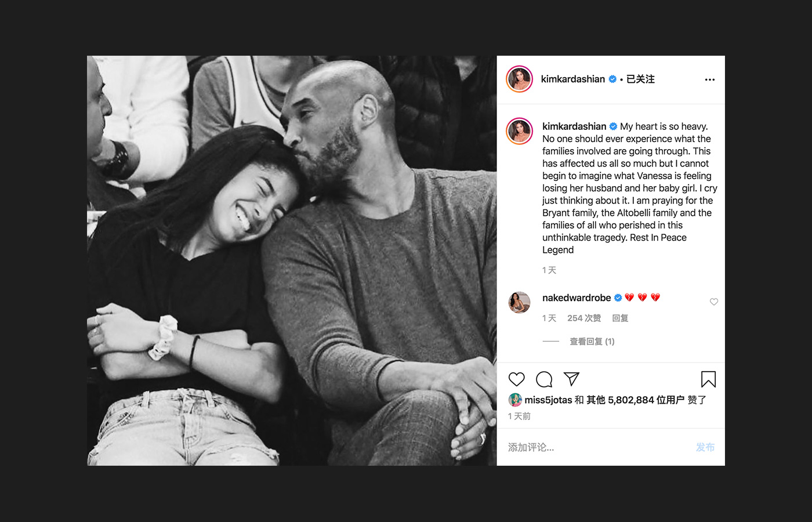Click the 发布 post comment button
Viewport: 812px width, 522px height.
tap(705, 447)
